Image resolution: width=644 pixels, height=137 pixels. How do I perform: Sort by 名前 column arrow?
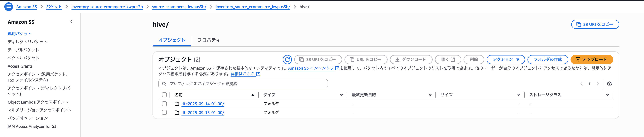point(253,95)
